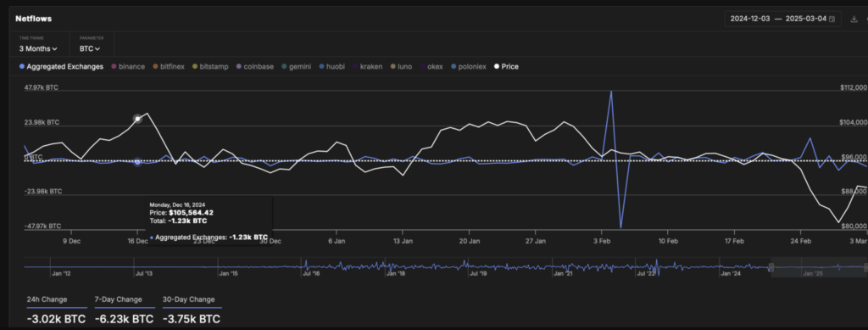868x330 pixels.
Task: Toggle Aggregated Exchanges series in legend
Action: tap(61, 66)
